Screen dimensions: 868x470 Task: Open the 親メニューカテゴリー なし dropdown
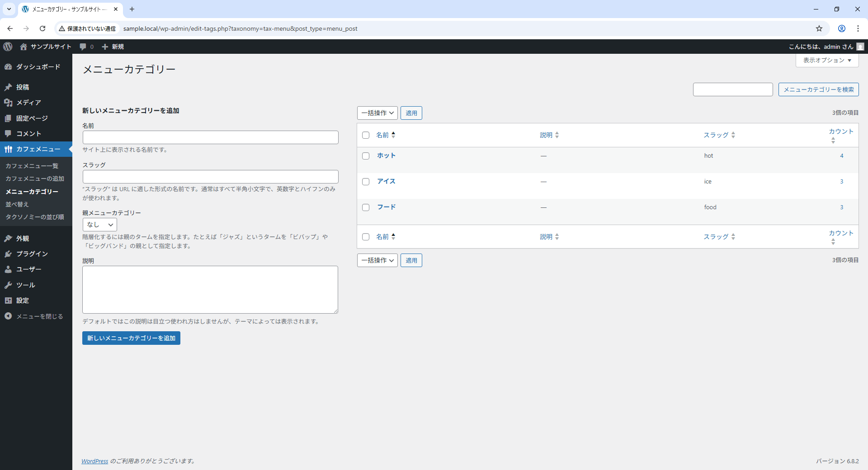[x=99, y=225]
